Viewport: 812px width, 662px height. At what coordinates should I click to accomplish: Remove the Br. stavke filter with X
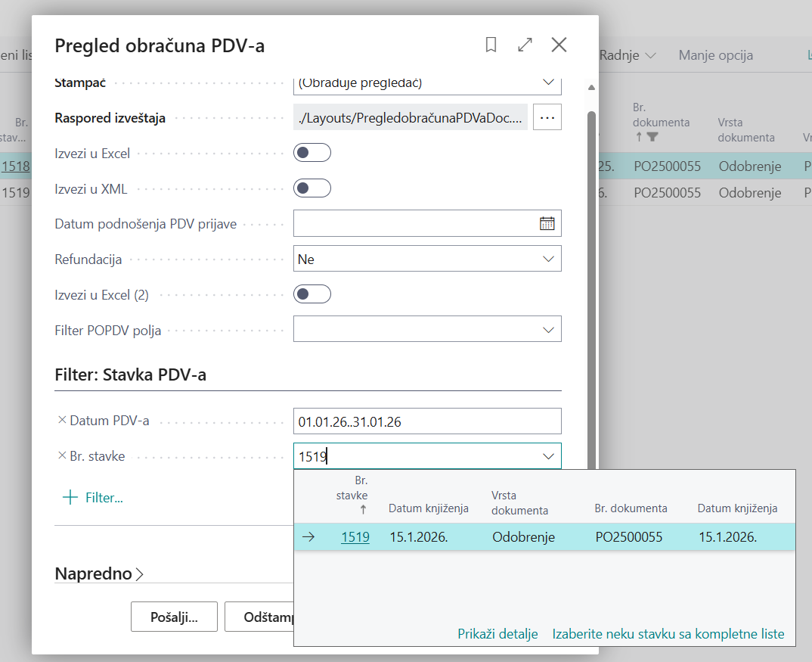click(x=61, y=456)
